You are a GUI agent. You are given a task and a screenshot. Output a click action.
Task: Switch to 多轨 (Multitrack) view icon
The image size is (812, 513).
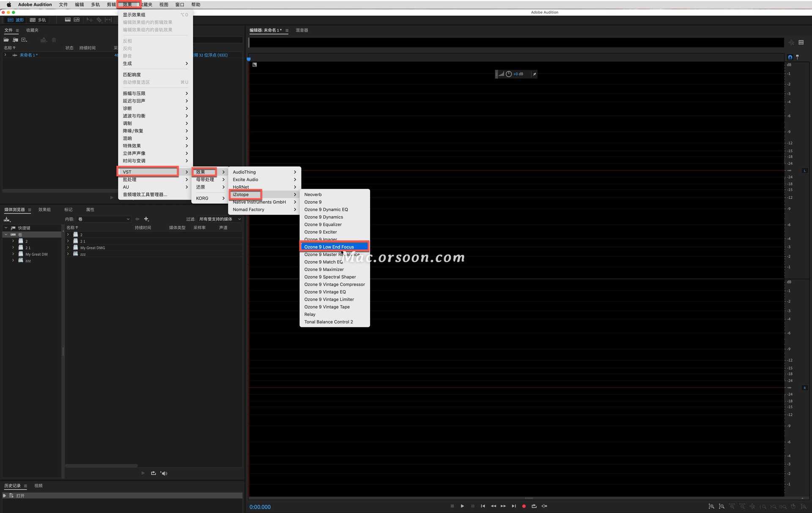[38, 19]
